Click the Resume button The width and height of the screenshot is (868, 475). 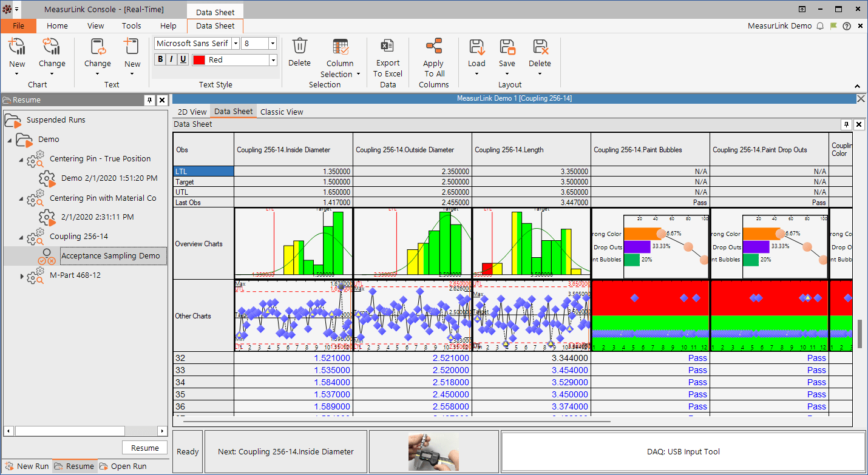pyautogui.click(x=145, y=448)
